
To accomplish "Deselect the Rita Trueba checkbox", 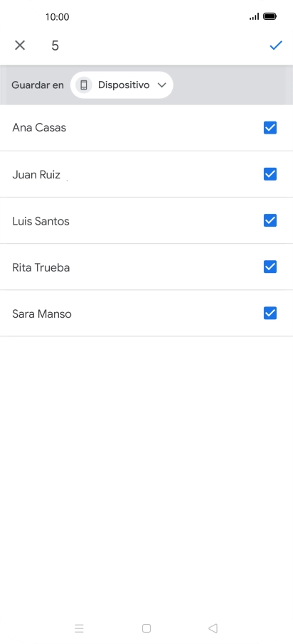I will (x=270, y=267).
